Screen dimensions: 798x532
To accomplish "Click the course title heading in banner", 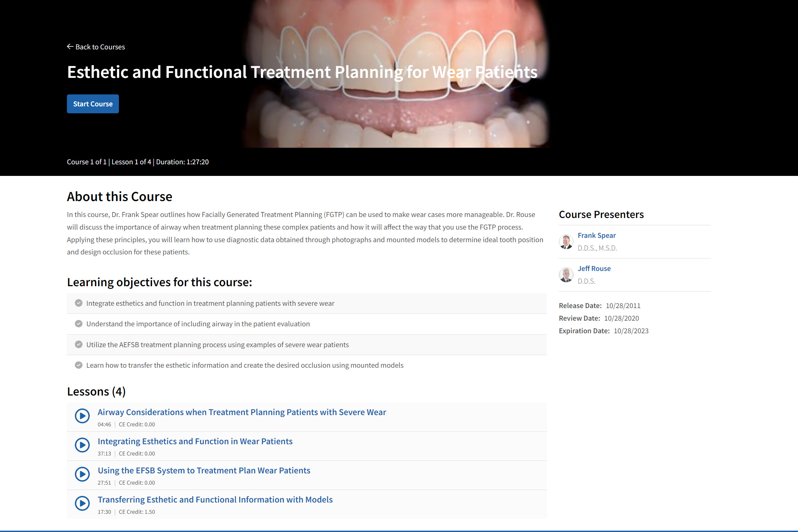I will click(x=302, y=72).
